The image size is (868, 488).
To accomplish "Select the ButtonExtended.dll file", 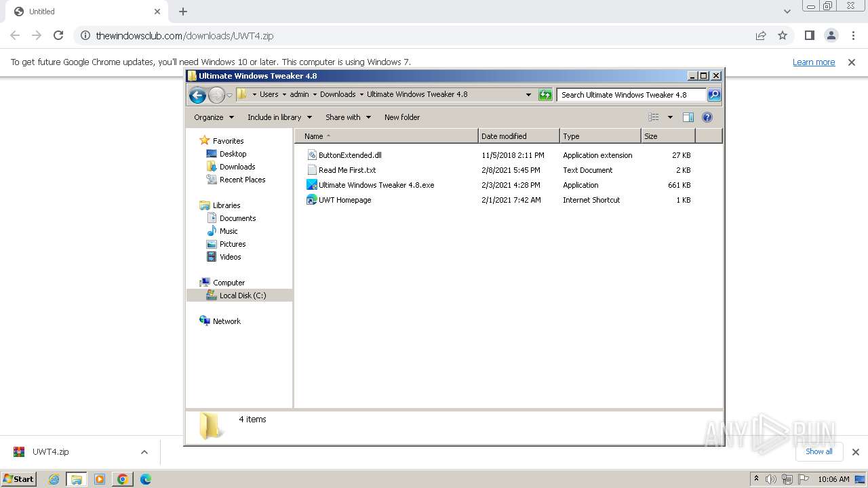I will [350, 155].
